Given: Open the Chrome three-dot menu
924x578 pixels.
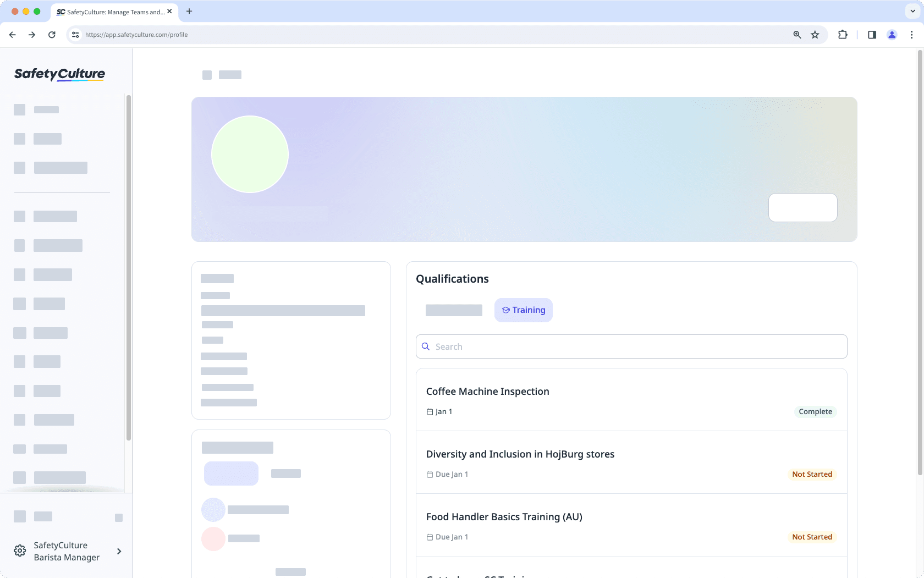Looking at the screenshot, I should (912, 35).
